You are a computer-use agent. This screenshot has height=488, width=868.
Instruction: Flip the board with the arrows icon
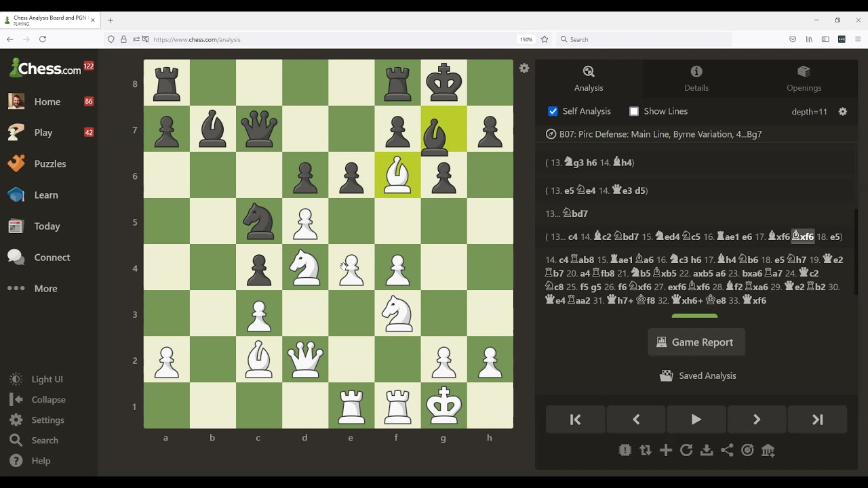coord(646,450)
